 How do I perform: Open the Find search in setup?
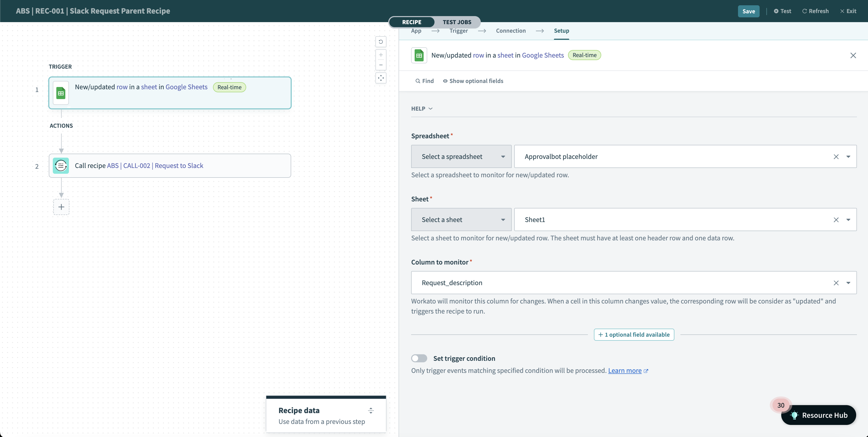(x=424, y=81)
